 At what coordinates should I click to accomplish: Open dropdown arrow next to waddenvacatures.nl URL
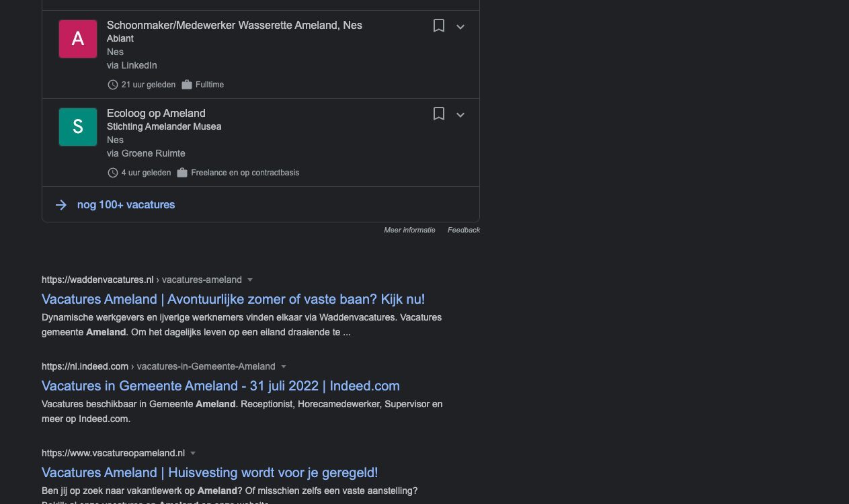[x=250, y=280]
